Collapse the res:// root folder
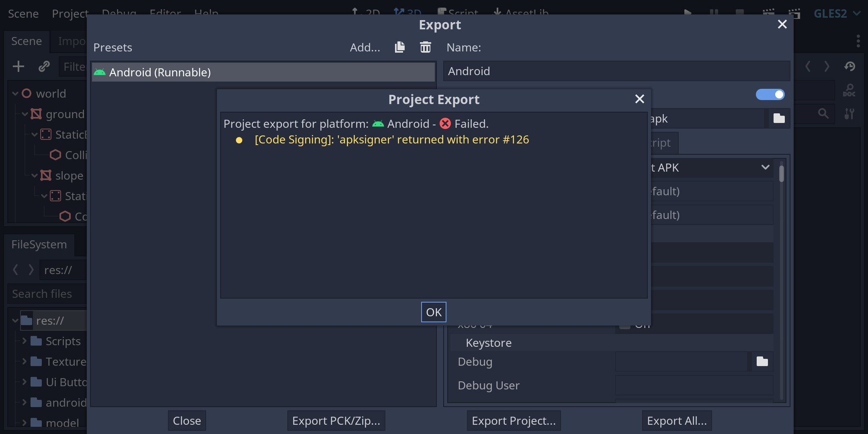Screen dimensions: 868x434 pos(15,321)
